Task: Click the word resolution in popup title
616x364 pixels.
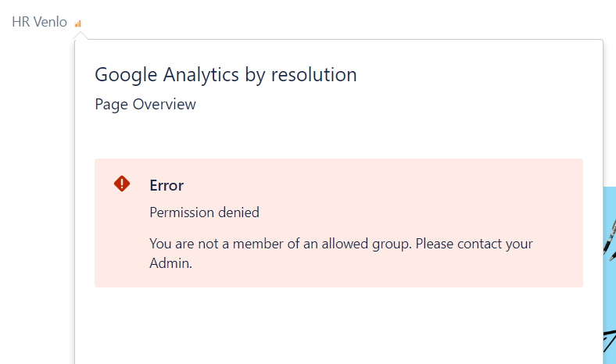Action: 314,75
